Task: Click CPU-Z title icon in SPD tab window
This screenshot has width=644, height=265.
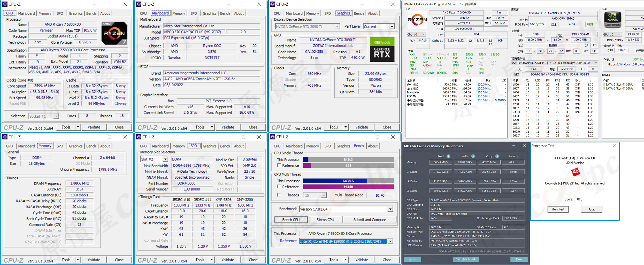Action: (x=139, y=137)
